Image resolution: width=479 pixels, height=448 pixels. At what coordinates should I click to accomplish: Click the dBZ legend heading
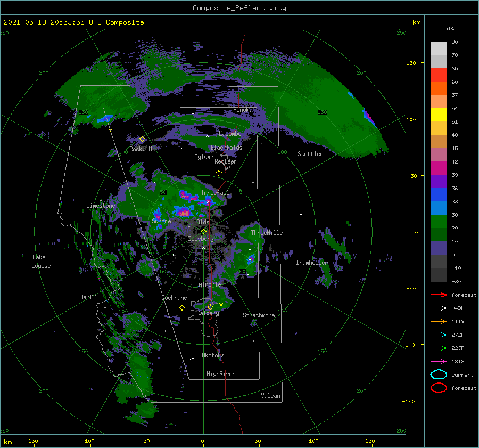click(451, 28)
